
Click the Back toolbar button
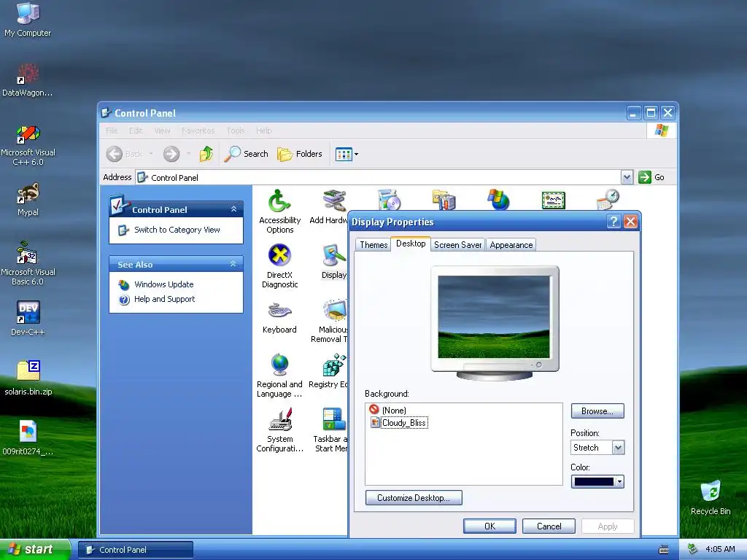124,154
